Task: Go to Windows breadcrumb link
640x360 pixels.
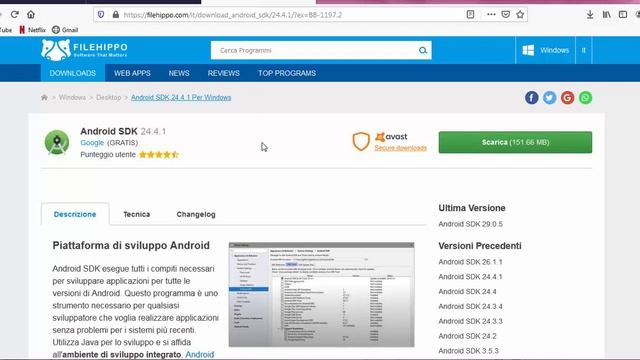Action: pyautogui.click(x=72, y=98)
